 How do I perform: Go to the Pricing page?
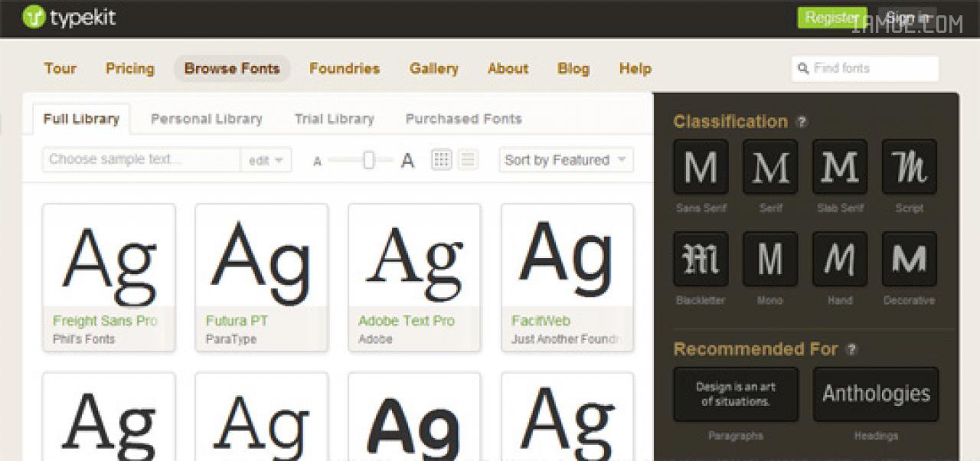click(x=130, y=69)
